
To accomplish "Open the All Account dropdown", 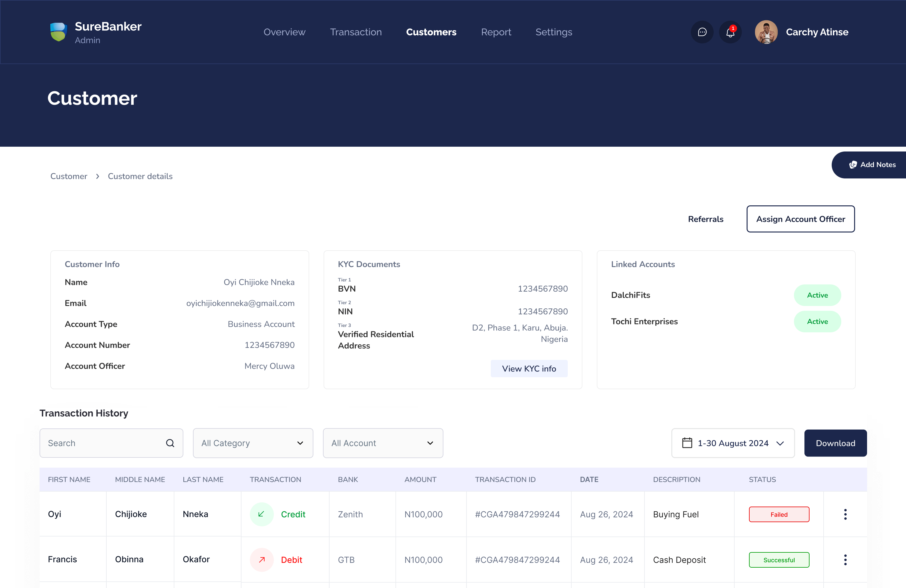I will click(383, 443).
